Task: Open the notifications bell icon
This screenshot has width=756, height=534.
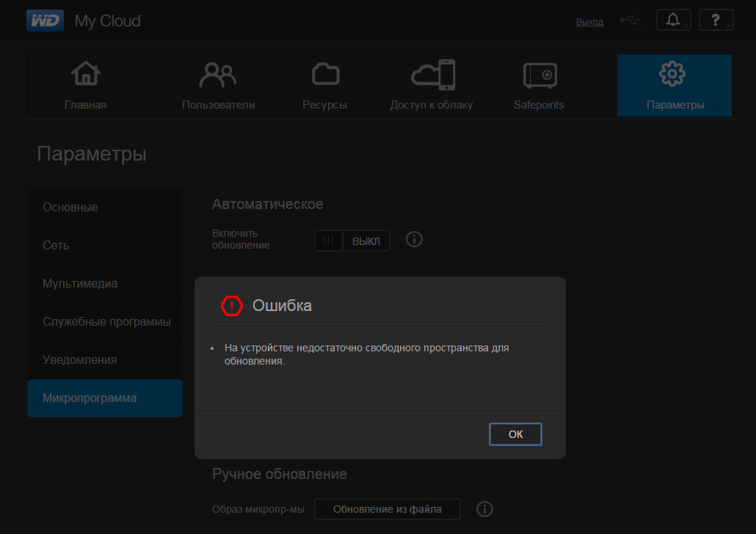Action: tap(673, 21)
